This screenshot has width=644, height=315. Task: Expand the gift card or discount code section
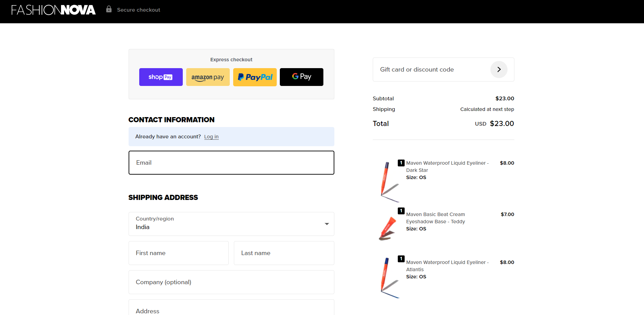pos(443,69)
